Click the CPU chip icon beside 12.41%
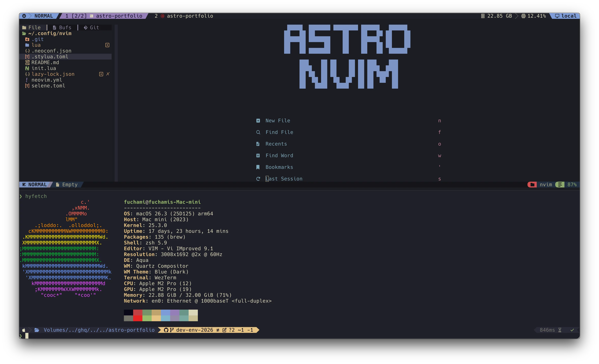 tap(523, 16)
